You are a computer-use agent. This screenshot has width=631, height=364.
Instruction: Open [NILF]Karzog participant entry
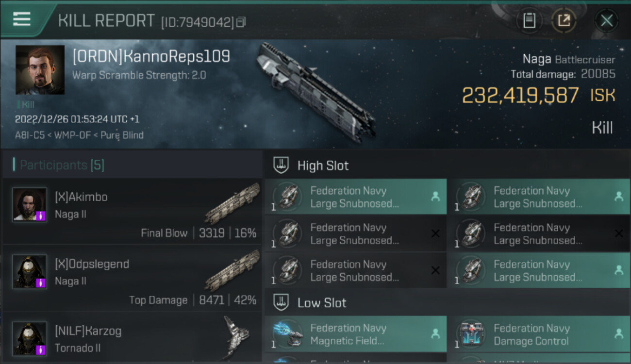pyautogui.click(x=132, y=337)
